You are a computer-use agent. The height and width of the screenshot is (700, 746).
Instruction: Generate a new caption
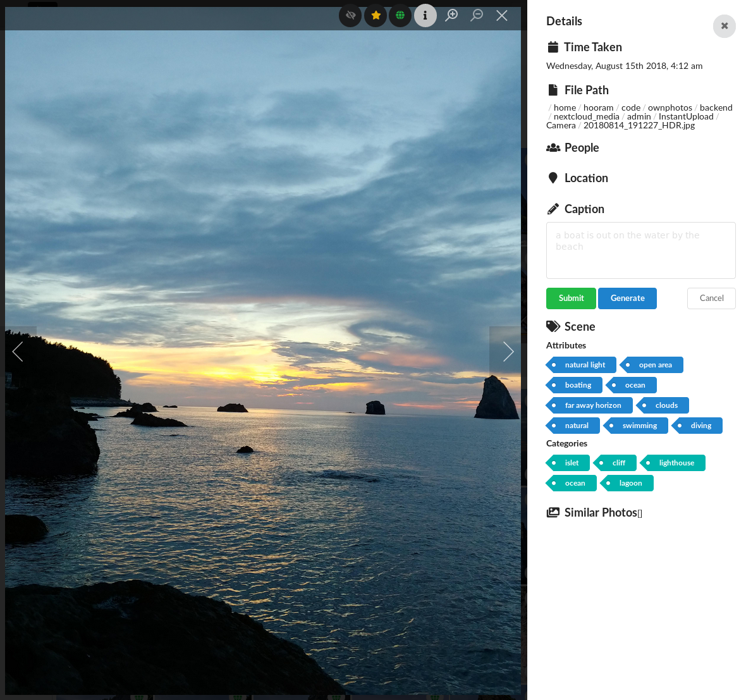(627, 298)
